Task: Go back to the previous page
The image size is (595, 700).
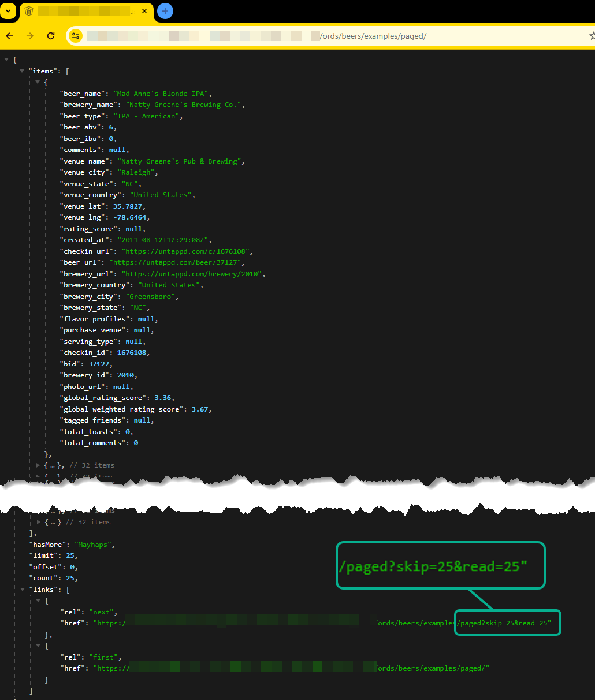Action: coord(9,36)
